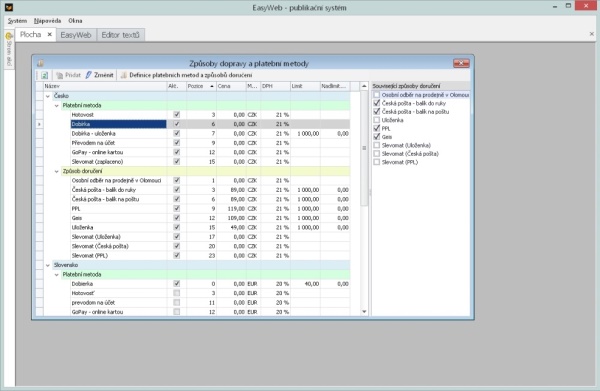Close the Plocha tab with its x icon
This screenshot has width=600, height=391.
click(50, 34)
